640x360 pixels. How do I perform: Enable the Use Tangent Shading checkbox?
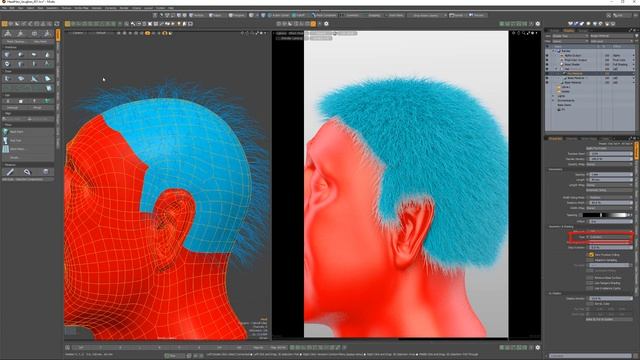click(590, 283)
